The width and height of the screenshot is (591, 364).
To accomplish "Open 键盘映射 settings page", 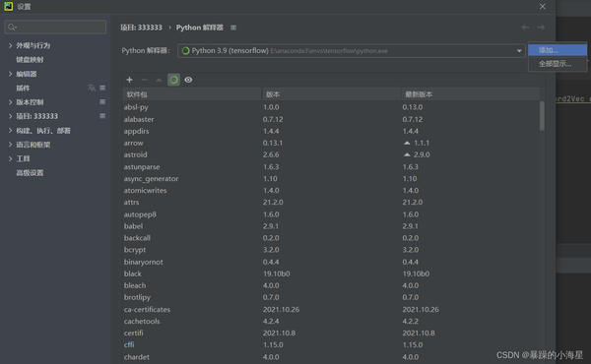I will click(30, 60).
